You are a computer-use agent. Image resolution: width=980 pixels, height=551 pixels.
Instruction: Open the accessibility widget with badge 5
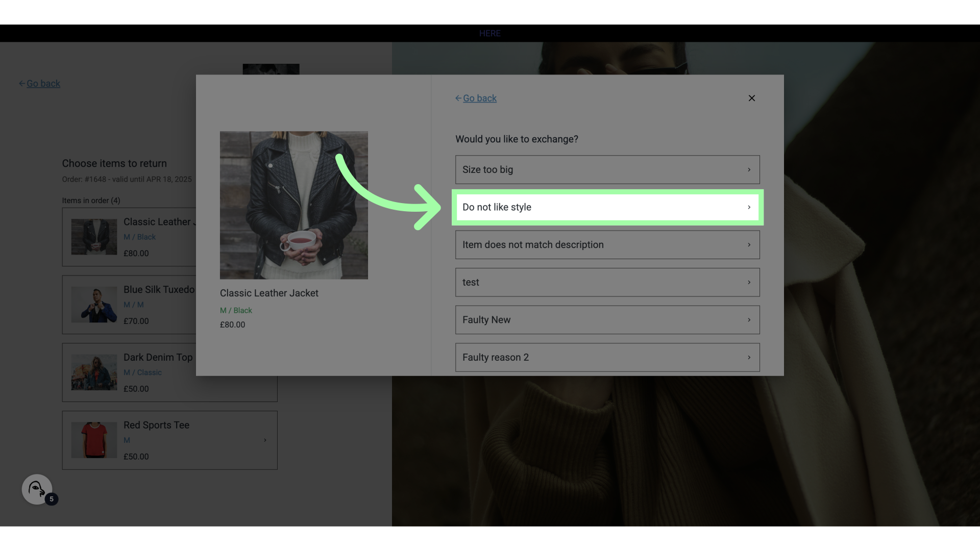pos(37,489)
